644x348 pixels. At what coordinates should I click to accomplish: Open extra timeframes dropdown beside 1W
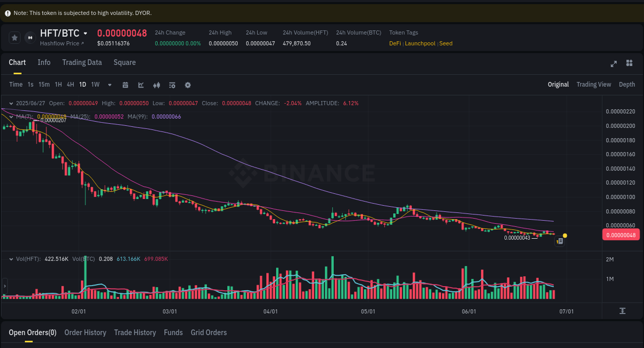[x=109, y=85]
